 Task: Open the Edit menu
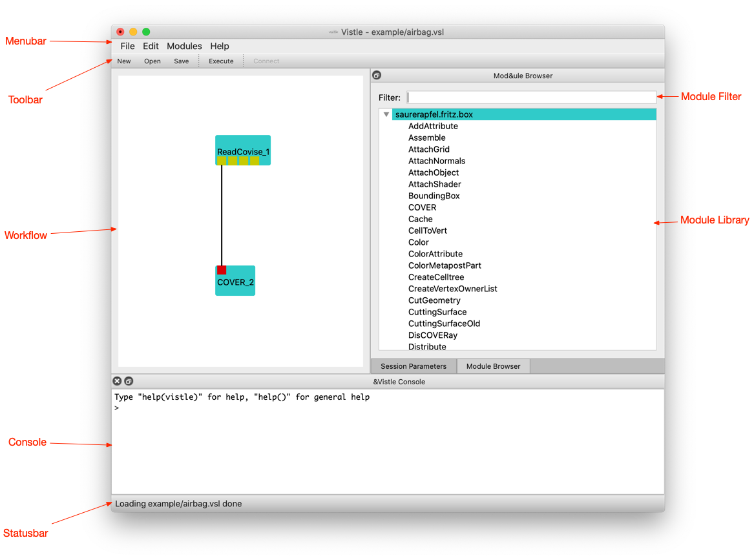[x=151, y=46]
